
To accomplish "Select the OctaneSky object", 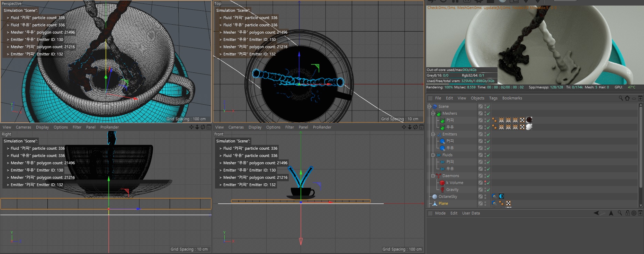I will pos(448,196).
